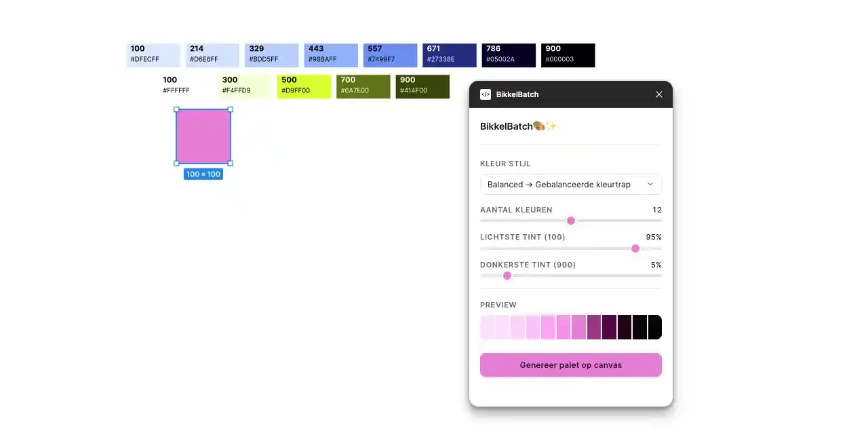
Task: Click the BikkelBatch title bar text
Action: pyautogui.click(x=517, y=94)
